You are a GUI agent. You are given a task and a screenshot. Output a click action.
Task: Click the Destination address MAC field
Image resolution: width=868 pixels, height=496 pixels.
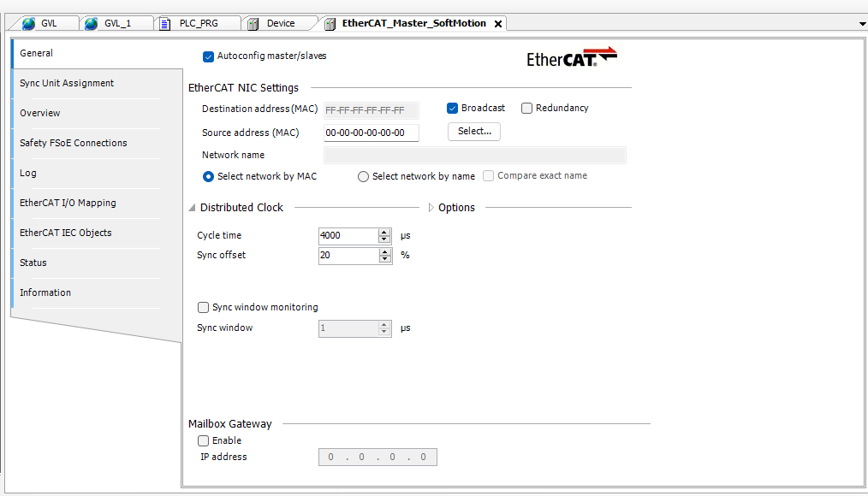tap(371, 110)
